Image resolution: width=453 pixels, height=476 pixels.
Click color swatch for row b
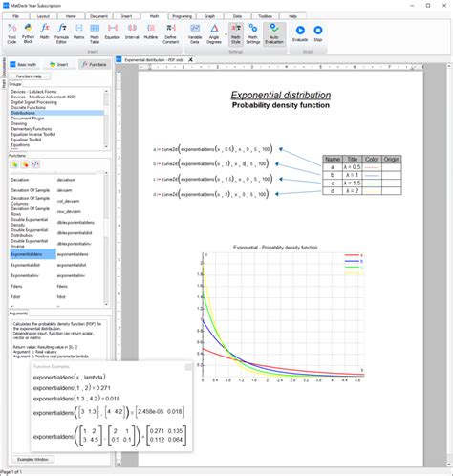coord(372,175)
